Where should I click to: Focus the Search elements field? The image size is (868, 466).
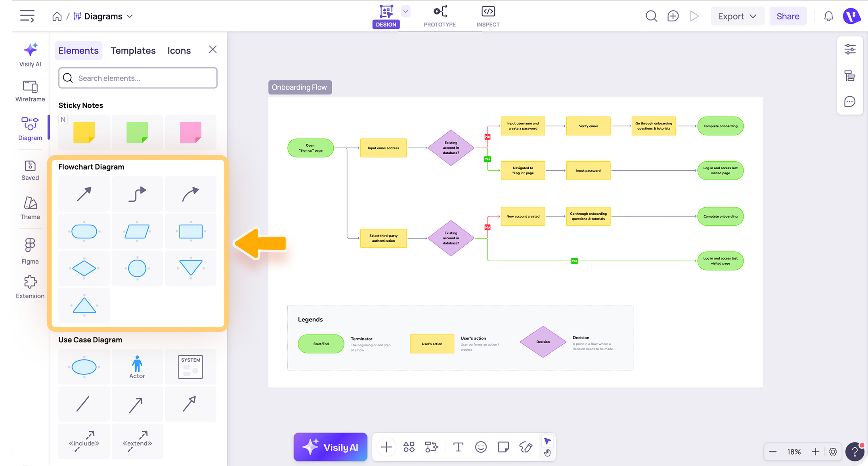point(138,78)
